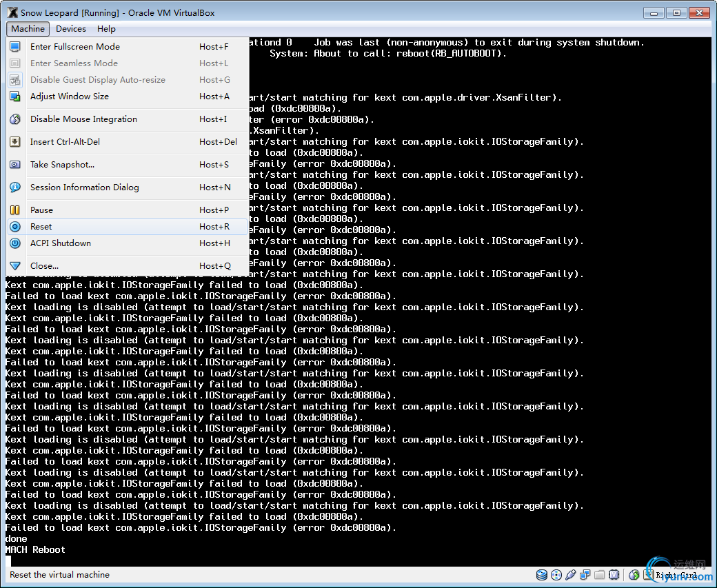Viewport: 717px width, 588px height.
Task: Maximize the VirtualBox window
Action: click(x=676, y=13)
